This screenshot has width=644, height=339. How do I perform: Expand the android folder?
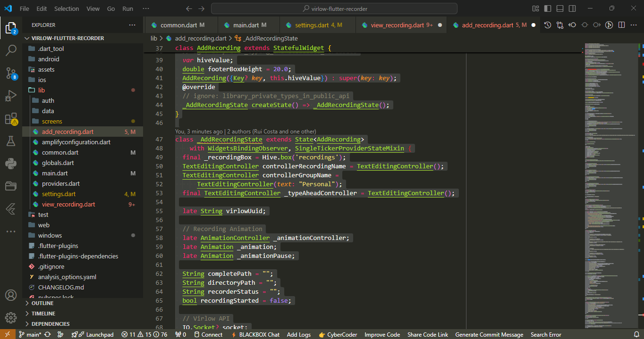coord(83,59)
